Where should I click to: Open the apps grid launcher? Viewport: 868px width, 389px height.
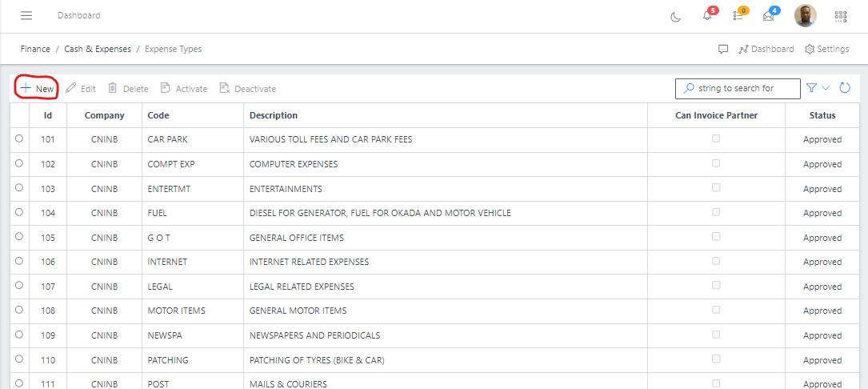tap(841, 17)
